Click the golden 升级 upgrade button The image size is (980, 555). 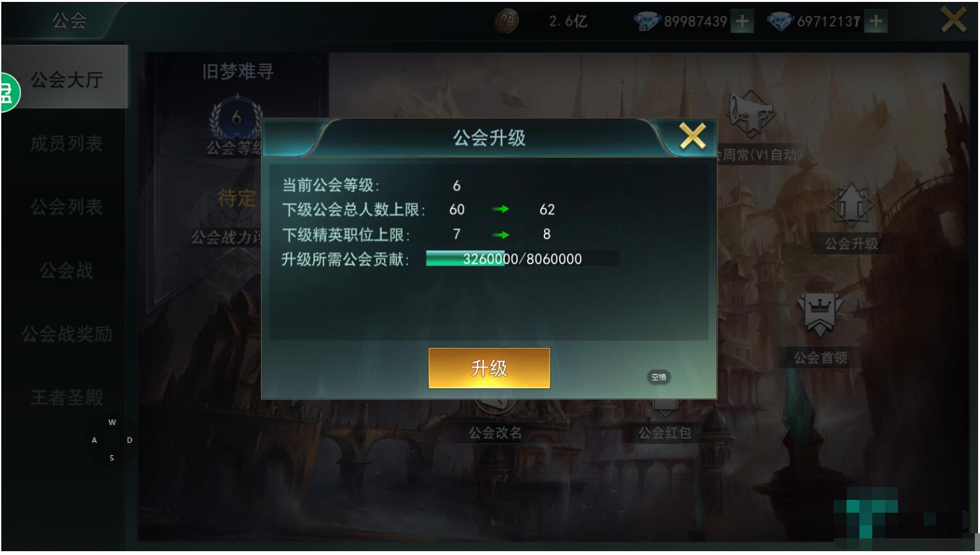[x=489, y=368]
